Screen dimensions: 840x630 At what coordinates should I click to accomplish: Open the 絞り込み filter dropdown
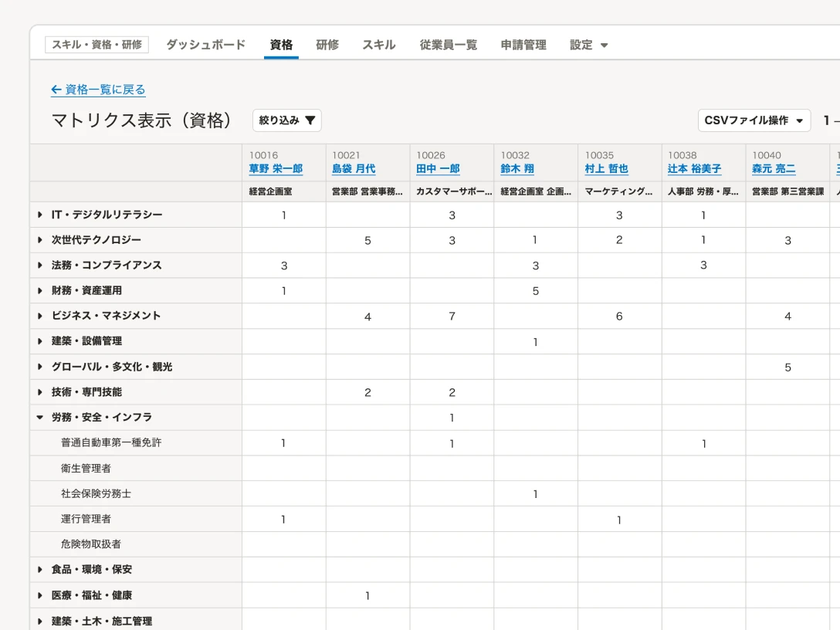286,120
